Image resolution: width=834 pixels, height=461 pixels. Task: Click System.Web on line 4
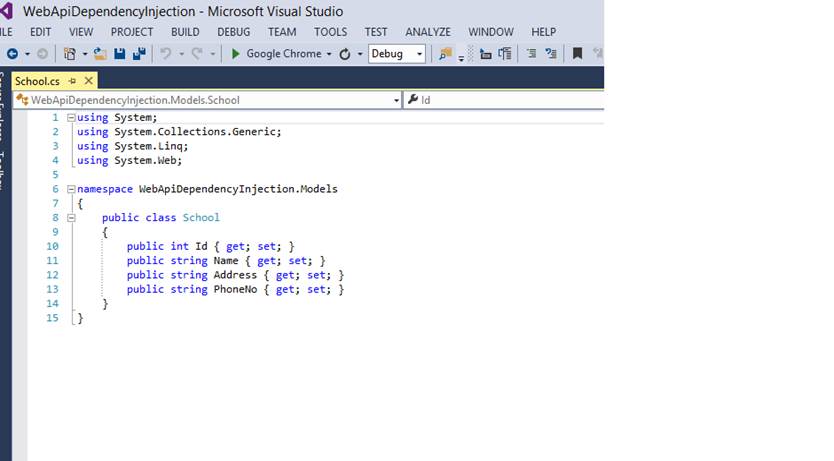coord(146,160)
